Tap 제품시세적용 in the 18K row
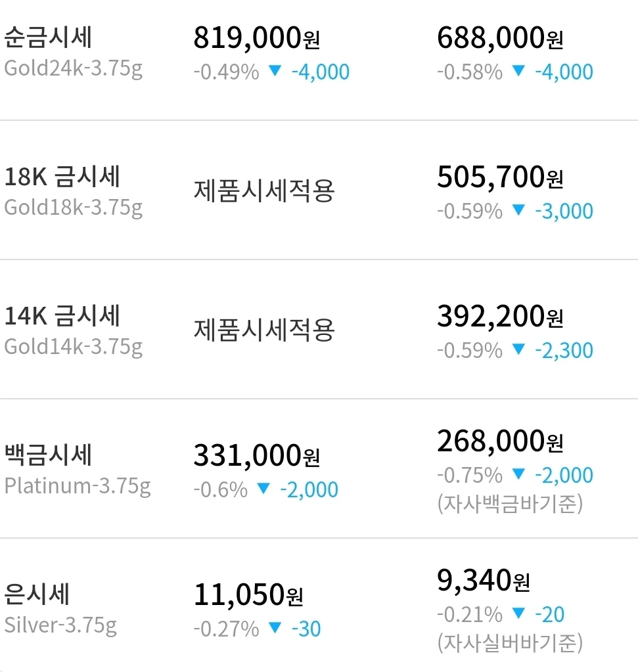 [x=263, y=190]
